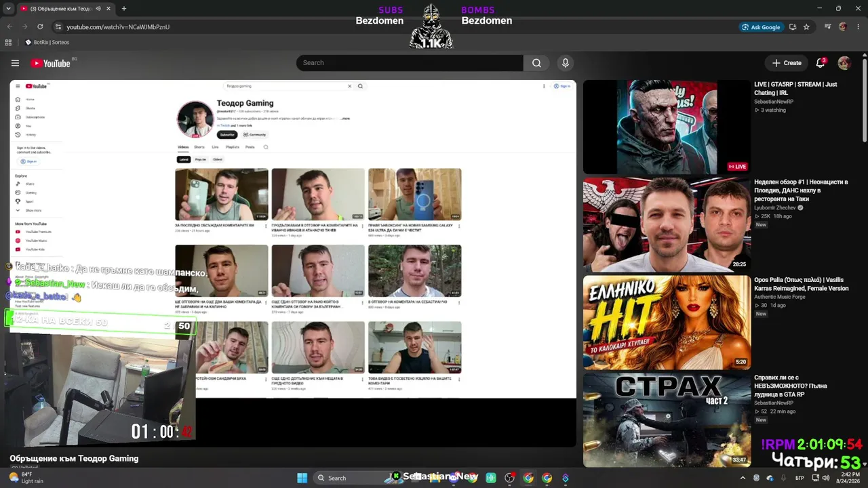Open the apps grid on bookmarks bar
The width and height of the screenshot is (868, 488).
click(8, 42)
